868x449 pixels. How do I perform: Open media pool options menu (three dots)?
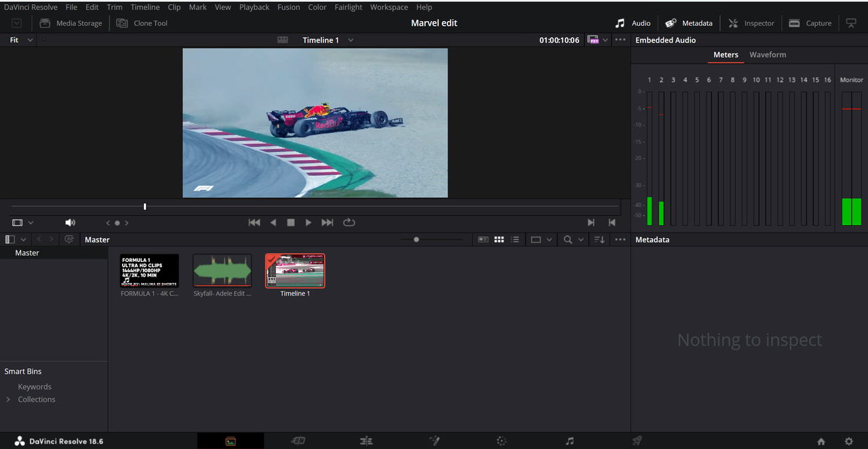click(x=620, y=239)
